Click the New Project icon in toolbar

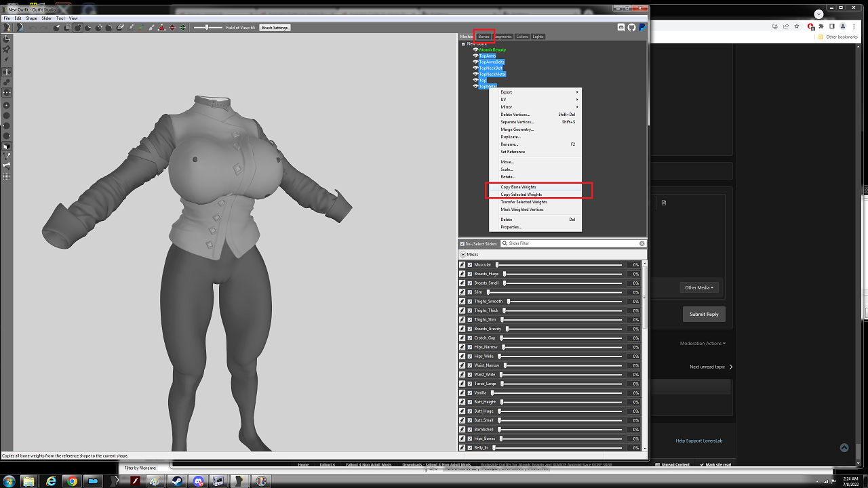(5, 27)
